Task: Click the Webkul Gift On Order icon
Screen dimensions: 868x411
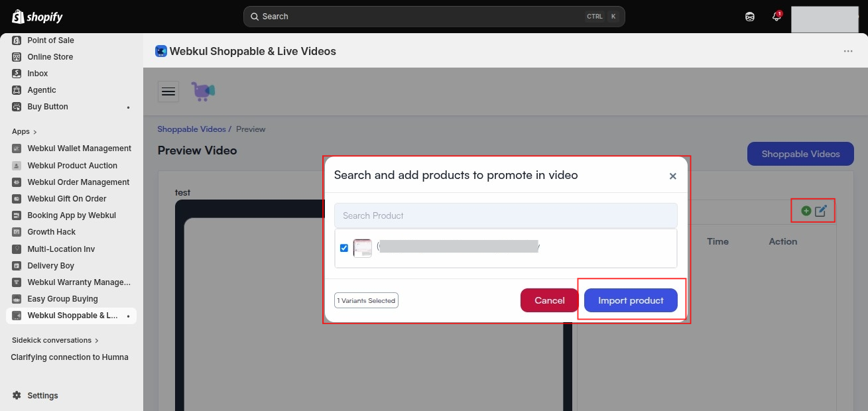Action: [17, 199]
